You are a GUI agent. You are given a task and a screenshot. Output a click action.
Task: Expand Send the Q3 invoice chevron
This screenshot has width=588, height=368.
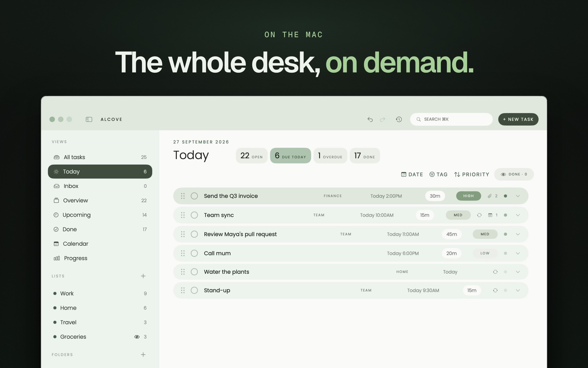point(518,196)
